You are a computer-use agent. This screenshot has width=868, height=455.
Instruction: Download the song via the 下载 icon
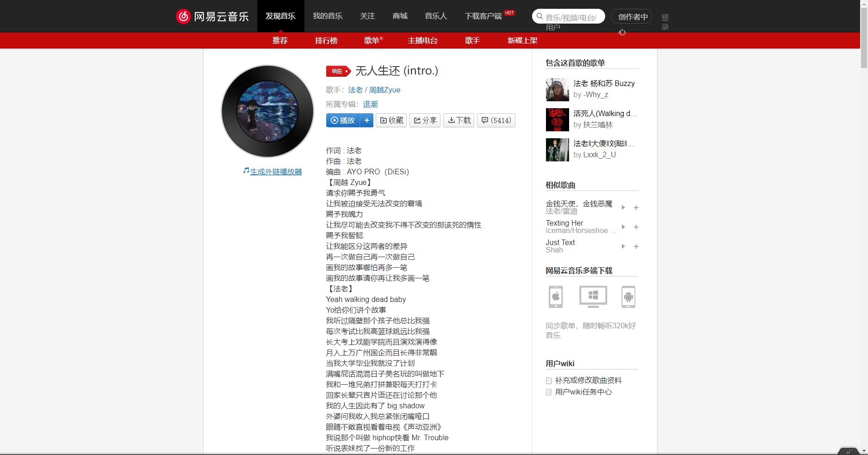point(458,120)
